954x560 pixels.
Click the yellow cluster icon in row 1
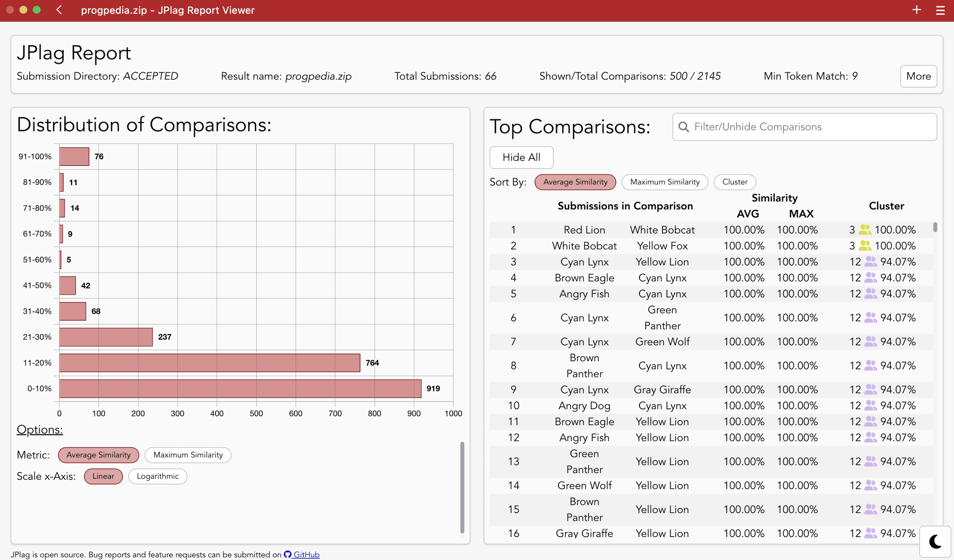[x=865, y=230]
